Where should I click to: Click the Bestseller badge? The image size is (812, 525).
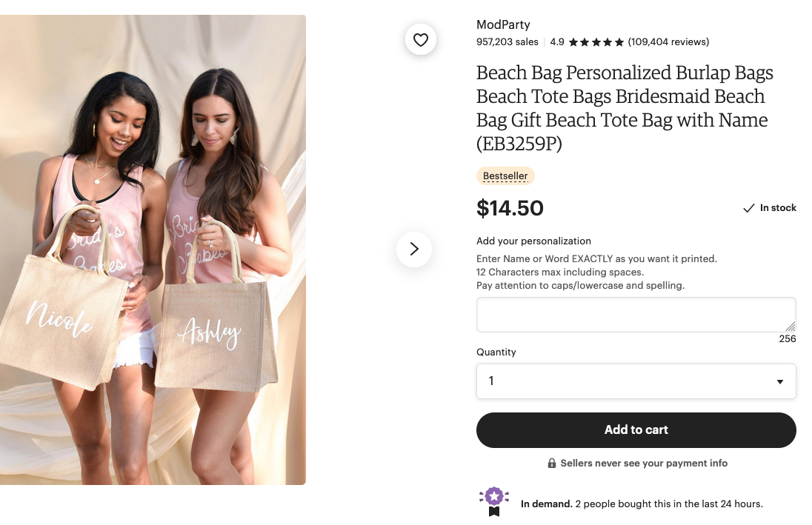coord(505,176)
